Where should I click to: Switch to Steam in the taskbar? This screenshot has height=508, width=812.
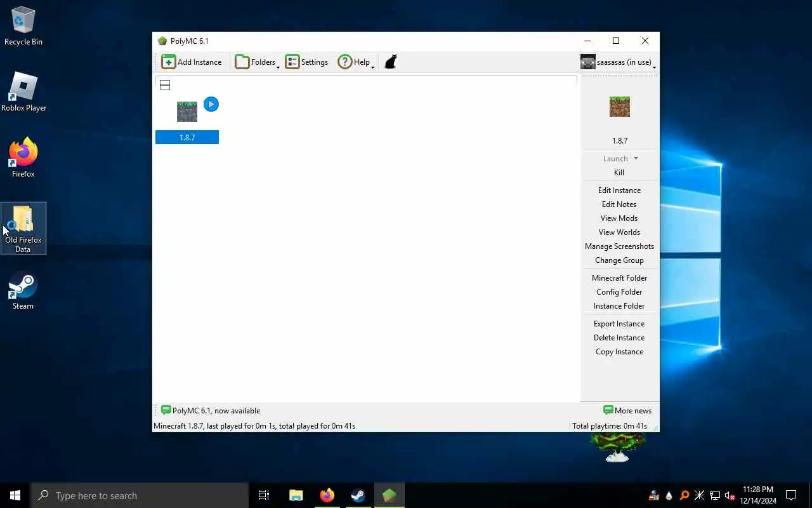pos(358,495)
